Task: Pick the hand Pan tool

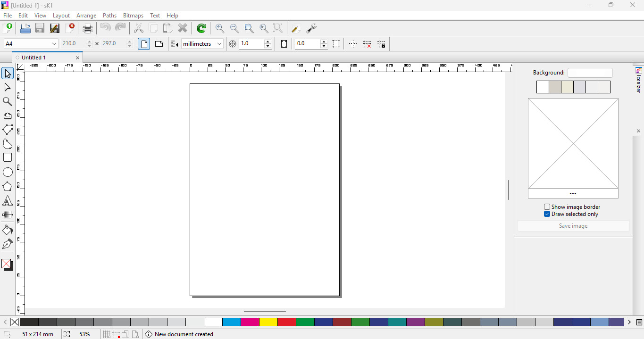Action: [8, 116]
